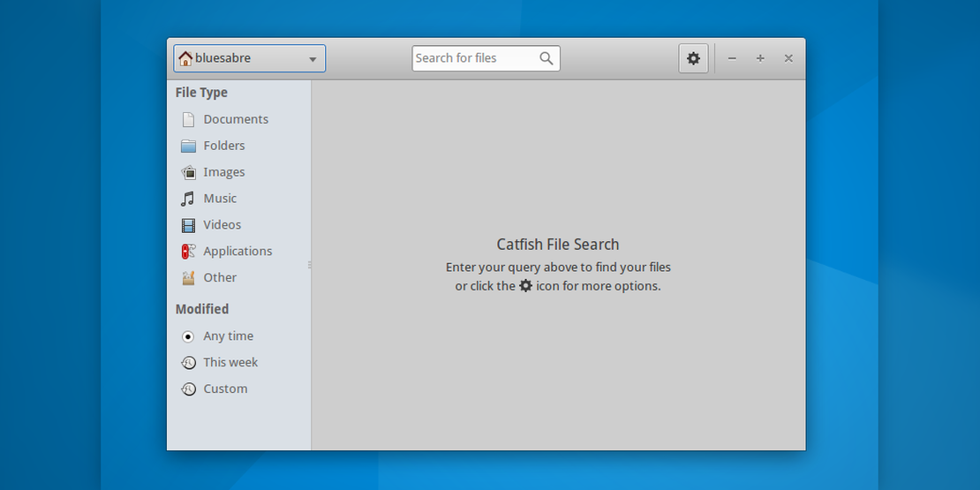The image size is (980, 490).
Task: Click the sidebar pane separator handle
Action: click(x=310, y=265)
